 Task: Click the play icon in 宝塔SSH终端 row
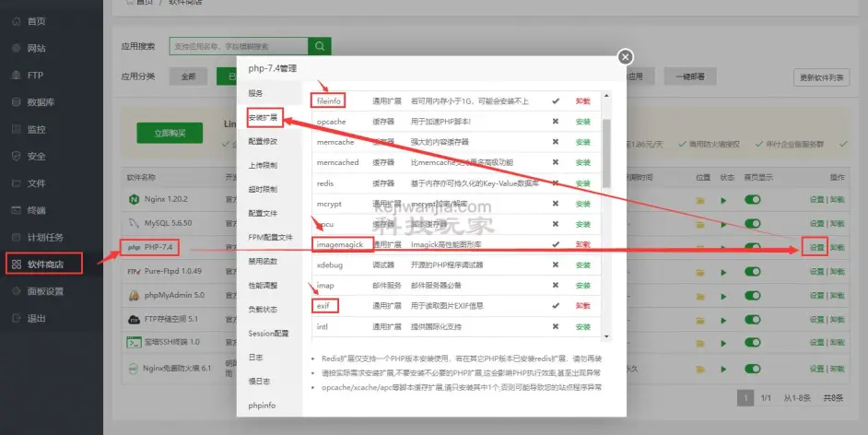pyautogui.click(x=723, y=344)
